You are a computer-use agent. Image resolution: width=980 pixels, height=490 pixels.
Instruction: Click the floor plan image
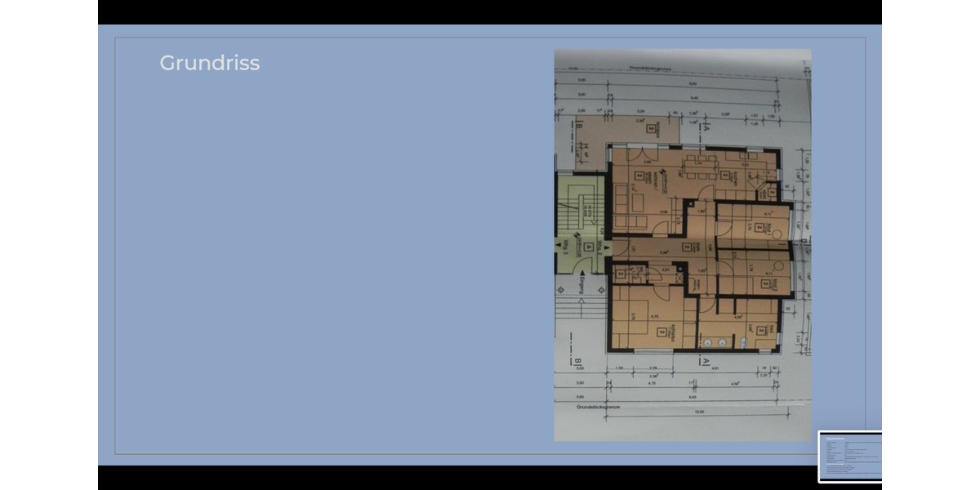tap(683, 245)
